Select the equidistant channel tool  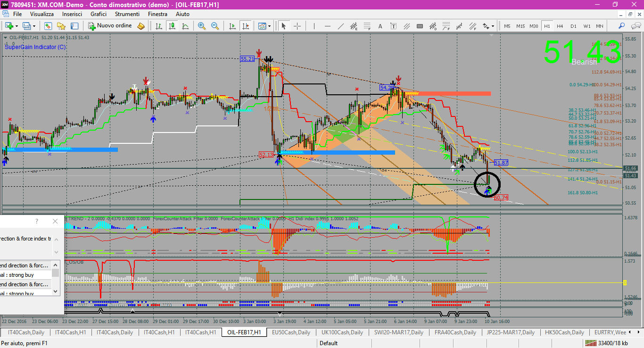click(x=354, y=26)
